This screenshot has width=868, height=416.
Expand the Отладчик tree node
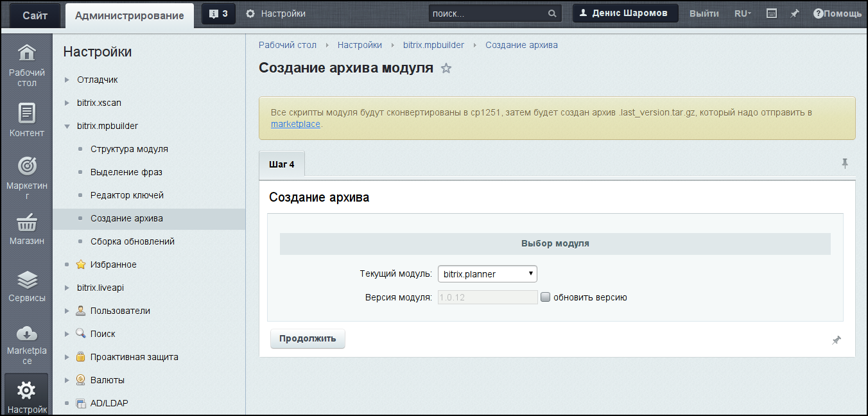67,80
